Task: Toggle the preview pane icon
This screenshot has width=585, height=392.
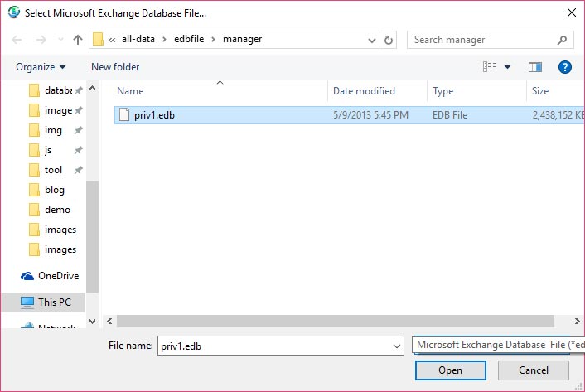Action: [x=534, y=67]
